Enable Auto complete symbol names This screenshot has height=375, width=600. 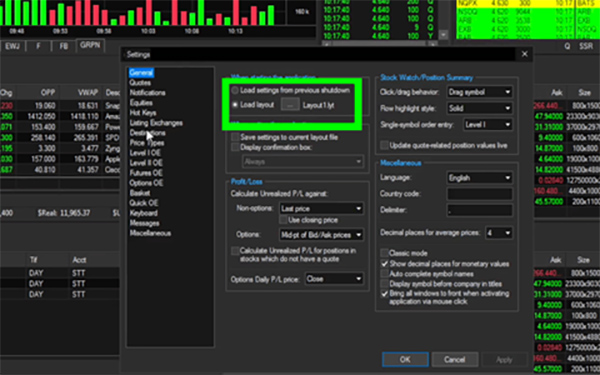tap(384, 274)
